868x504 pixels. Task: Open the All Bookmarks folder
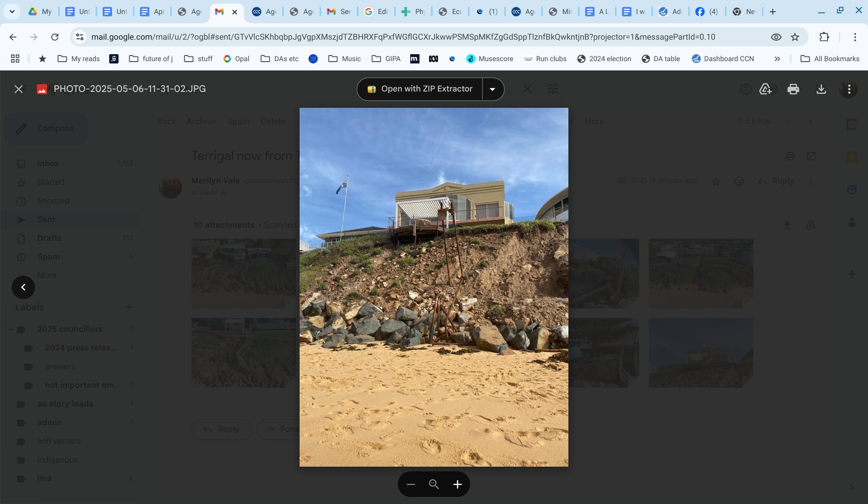[x=830, y=59]
